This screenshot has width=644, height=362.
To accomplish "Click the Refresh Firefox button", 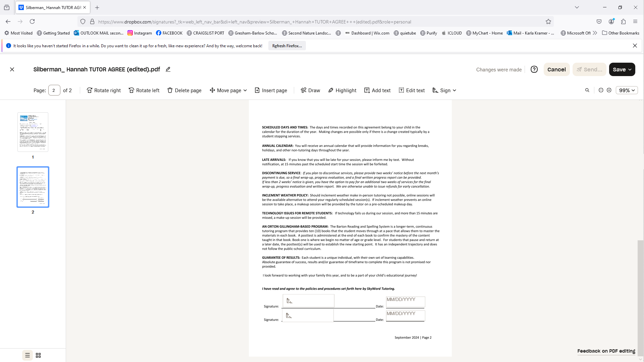I will point(287,46).
